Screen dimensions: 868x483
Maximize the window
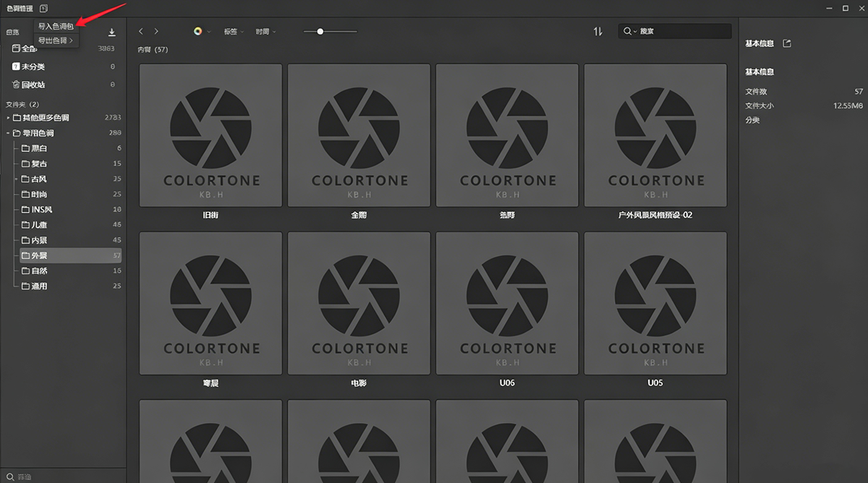pyautogui.click(x=845, y=8)
